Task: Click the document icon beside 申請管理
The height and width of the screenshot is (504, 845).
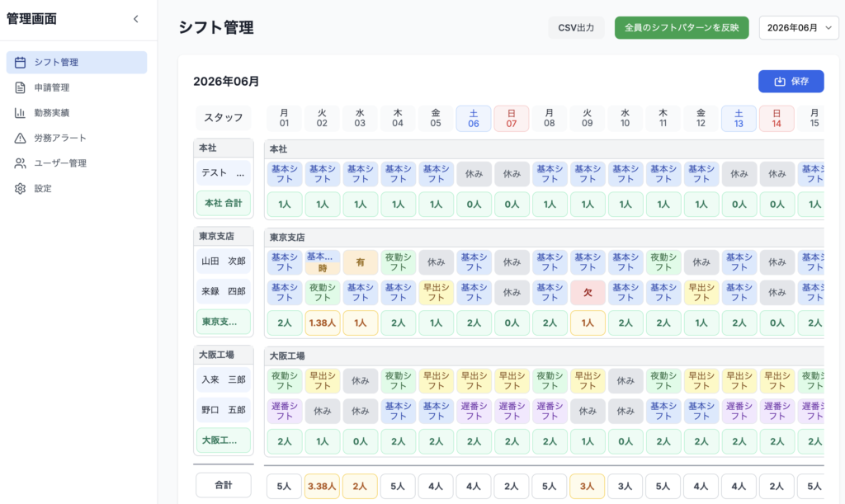Action: click(20, 87)
